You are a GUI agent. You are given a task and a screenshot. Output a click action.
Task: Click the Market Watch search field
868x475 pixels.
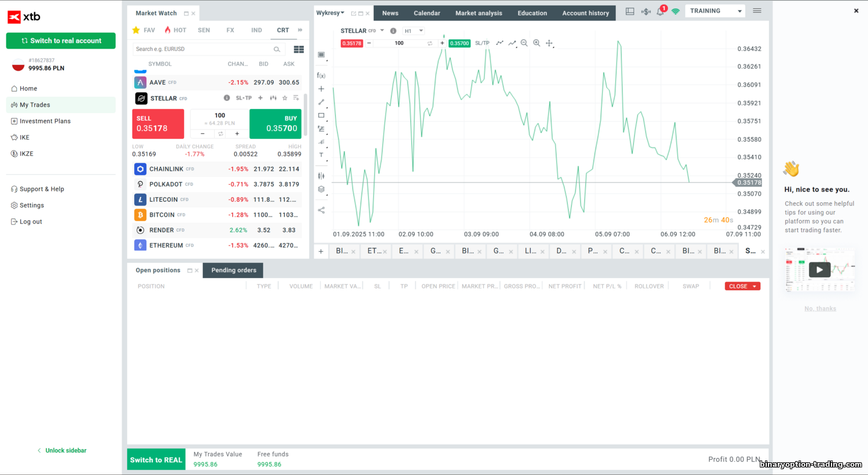[203, 49]
